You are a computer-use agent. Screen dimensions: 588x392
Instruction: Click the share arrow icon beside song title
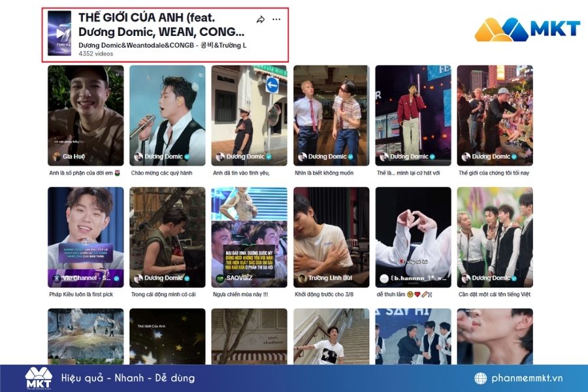[x=260, y=20]
